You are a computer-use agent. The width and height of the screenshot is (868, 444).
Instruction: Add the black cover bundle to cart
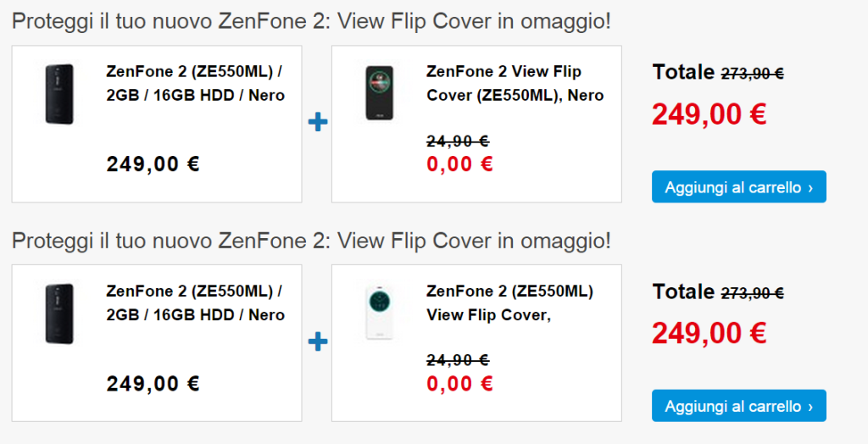(x=738, y=187)
